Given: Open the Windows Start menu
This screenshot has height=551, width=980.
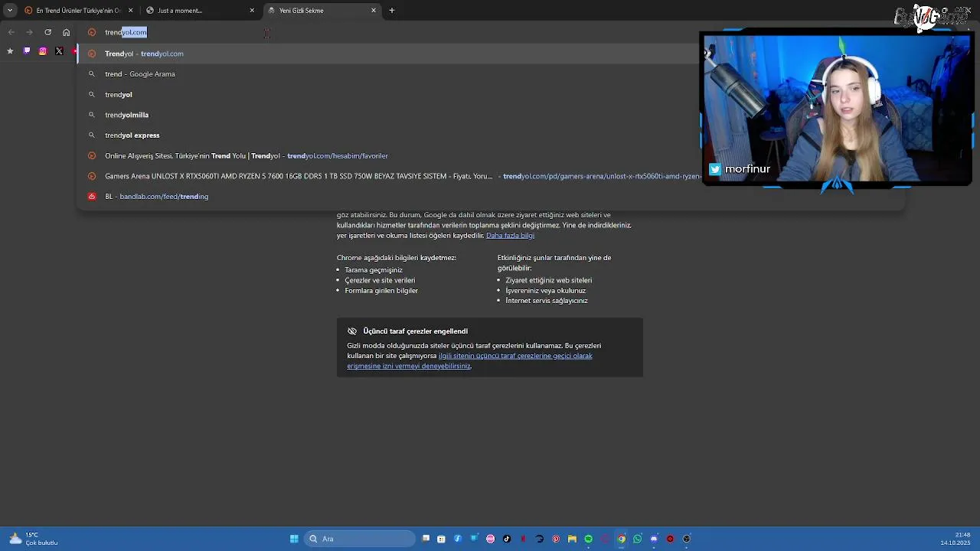Looking at the screenshot, I should pyautogui.click(x=294, y=539).
